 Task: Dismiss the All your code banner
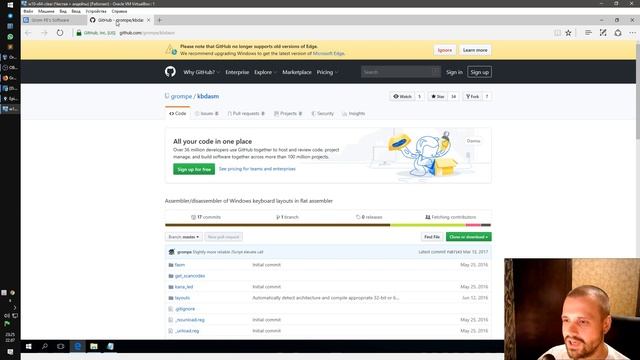tap(473, 141)
